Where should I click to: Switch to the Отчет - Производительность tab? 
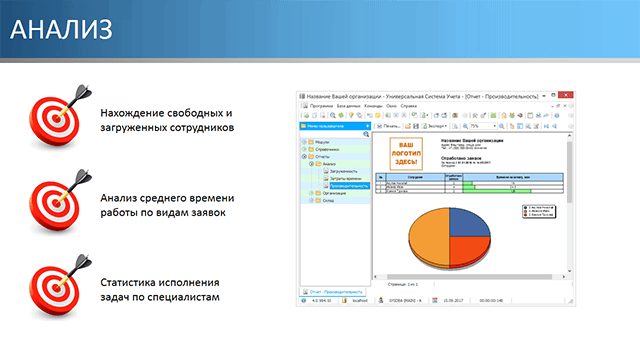(333, 292)
